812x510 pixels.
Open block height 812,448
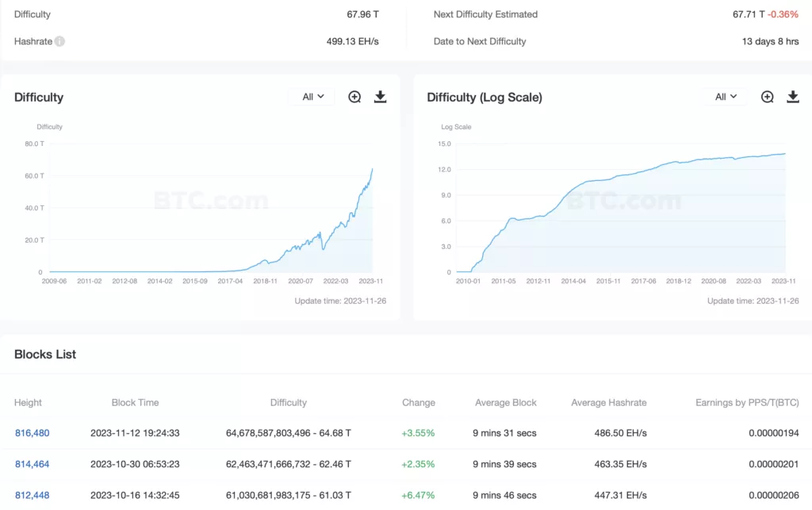(x=32, y=495)
